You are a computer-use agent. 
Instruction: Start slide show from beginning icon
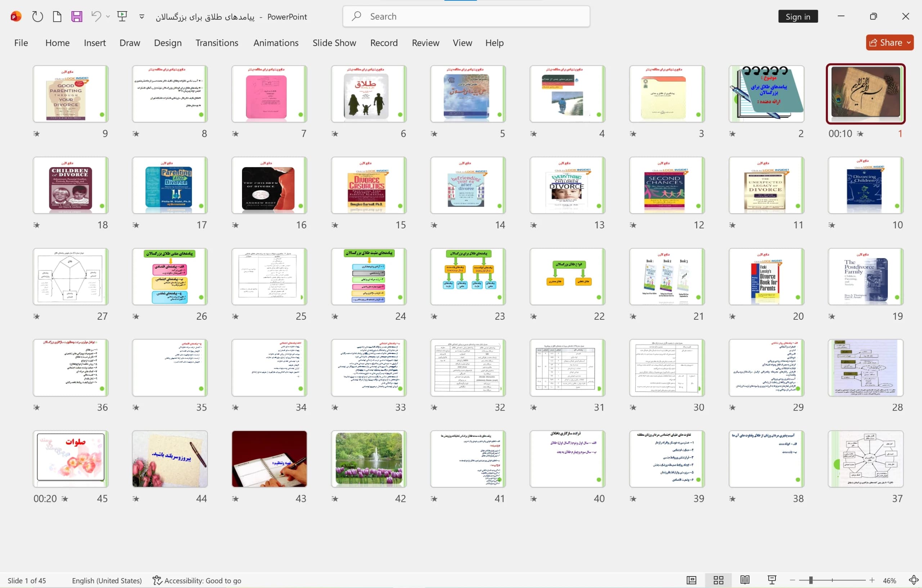click(x=122, y=17)
